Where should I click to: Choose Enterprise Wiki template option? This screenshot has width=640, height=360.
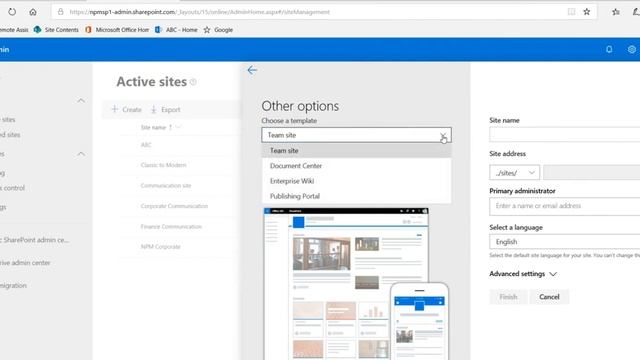(x=356, y=181)
